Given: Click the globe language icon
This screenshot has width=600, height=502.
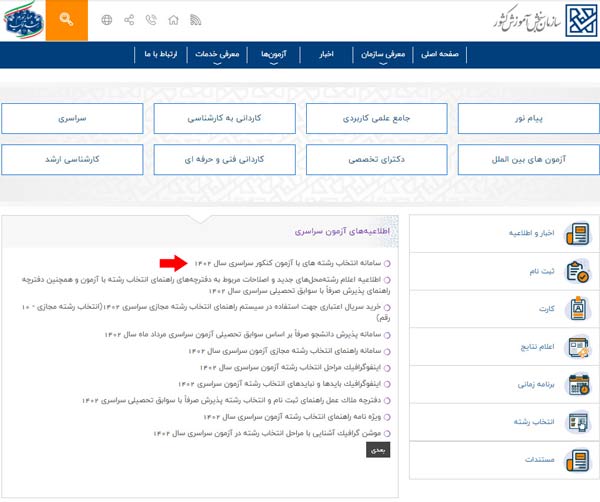Looking at the screenshot, I should coord(107,20).
